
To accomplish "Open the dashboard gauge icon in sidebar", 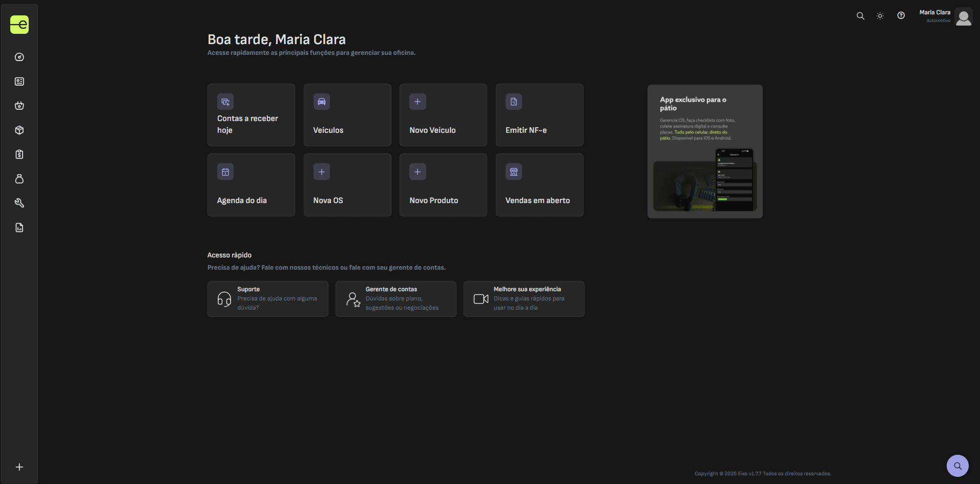I will [19, 57].
